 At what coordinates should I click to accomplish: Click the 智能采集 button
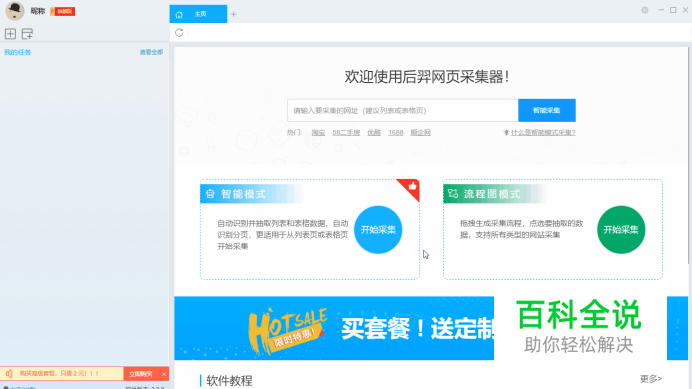tap(547, 110)
